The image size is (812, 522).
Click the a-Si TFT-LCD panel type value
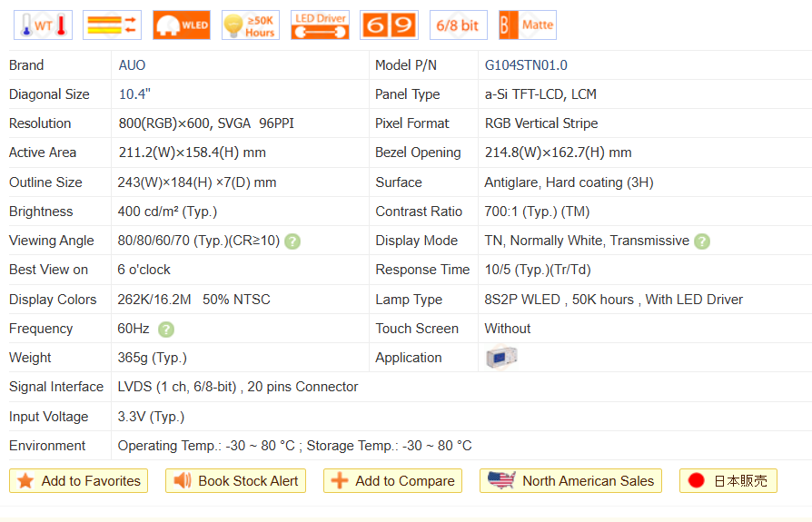[540, 94]
